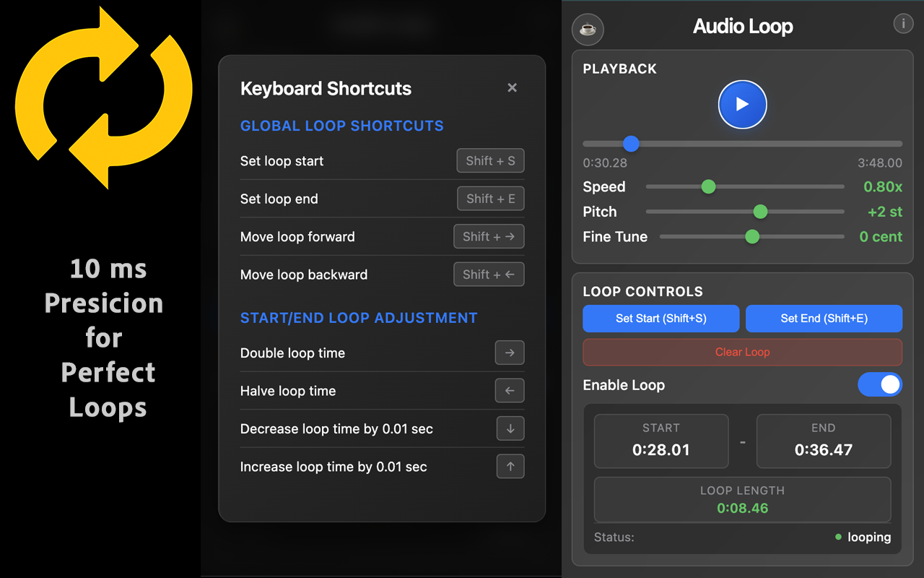Click the Move loop forward label

[297, 237]
